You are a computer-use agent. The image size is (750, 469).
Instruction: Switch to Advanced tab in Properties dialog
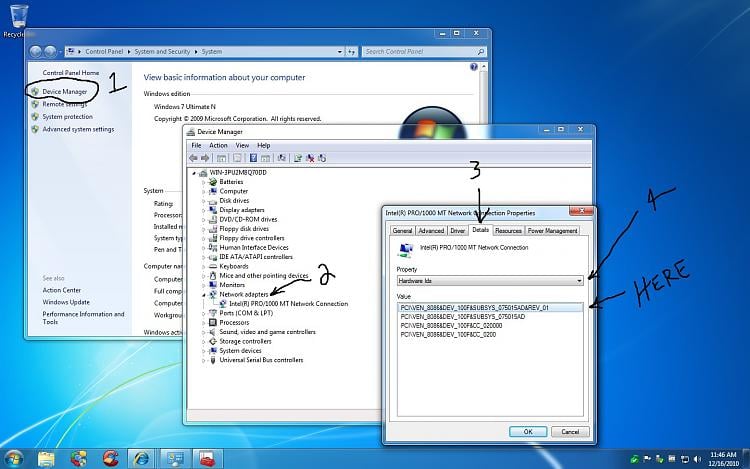431,230
